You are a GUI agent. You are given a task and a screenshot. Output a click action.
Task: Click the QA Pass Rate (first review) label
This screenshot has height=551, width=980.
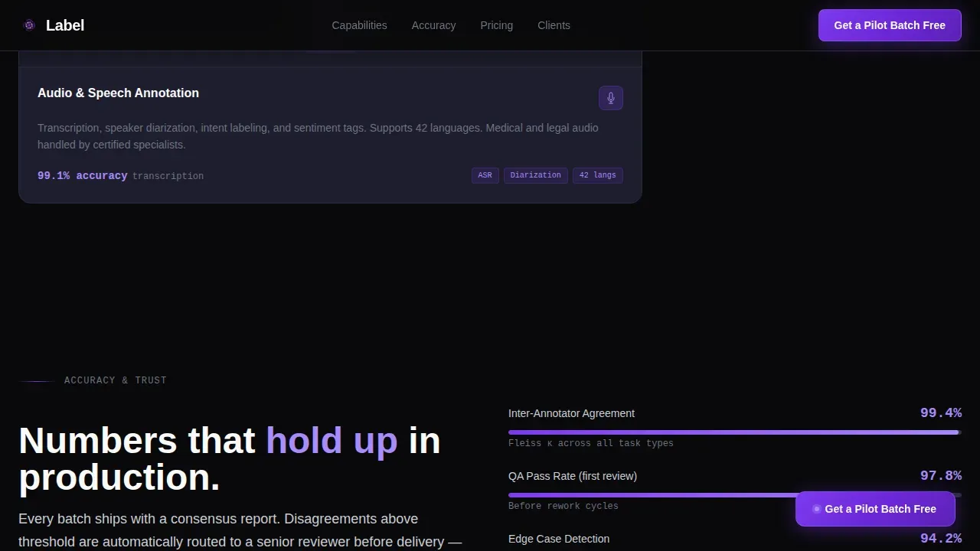pyautogui.click(x=573, y=476)
